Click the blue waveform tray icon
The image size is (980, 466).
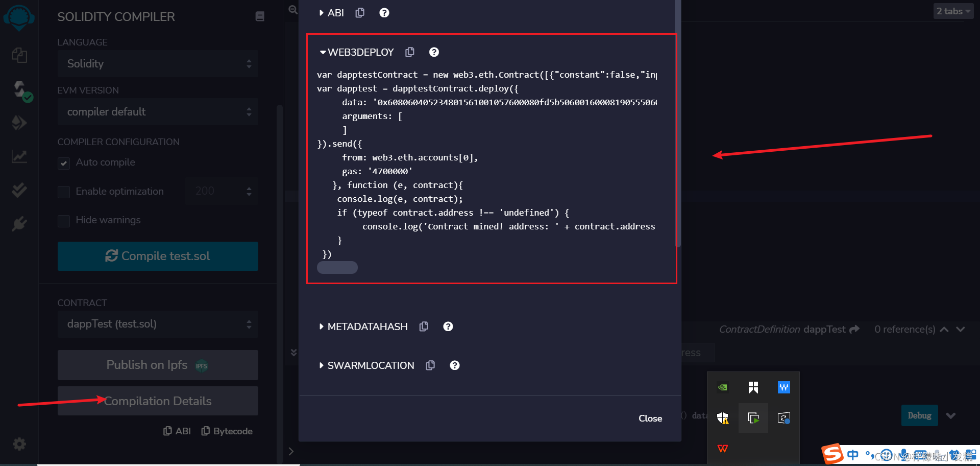(x=784, y=387)
